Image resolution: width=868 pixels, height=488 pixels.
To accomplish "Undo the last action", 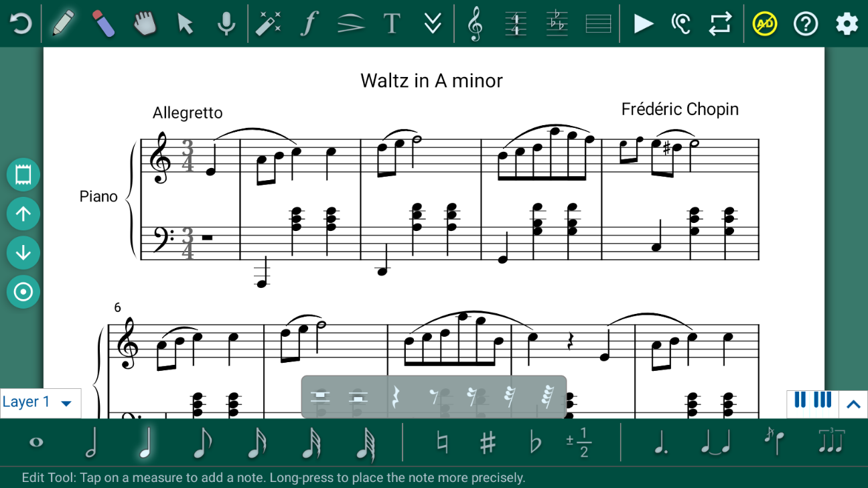I will (21, 24).
